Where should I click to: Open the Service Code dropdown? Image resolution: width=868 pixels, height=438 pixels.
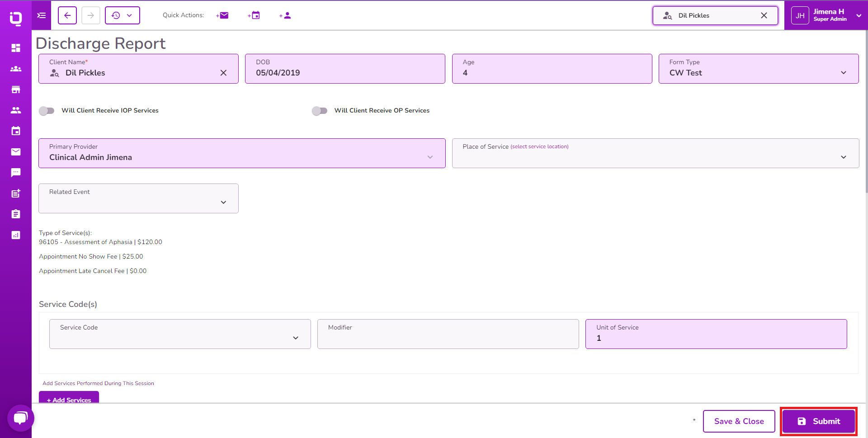point(296,338)
